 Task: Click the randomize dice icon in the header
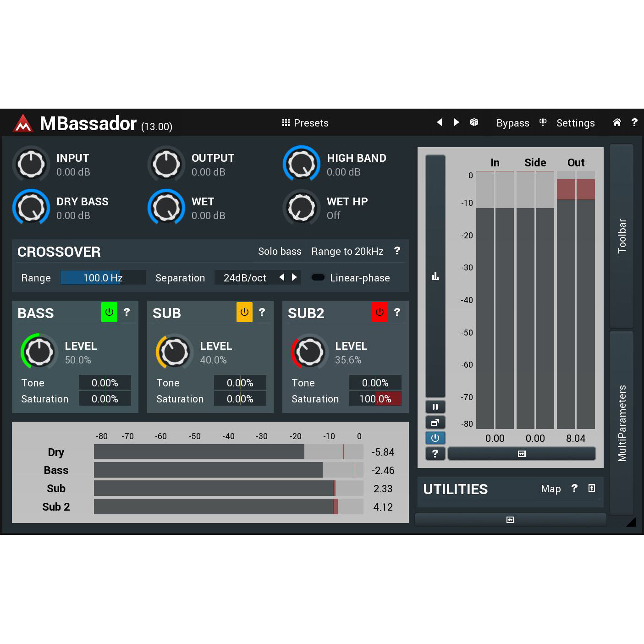pos(474,122)
